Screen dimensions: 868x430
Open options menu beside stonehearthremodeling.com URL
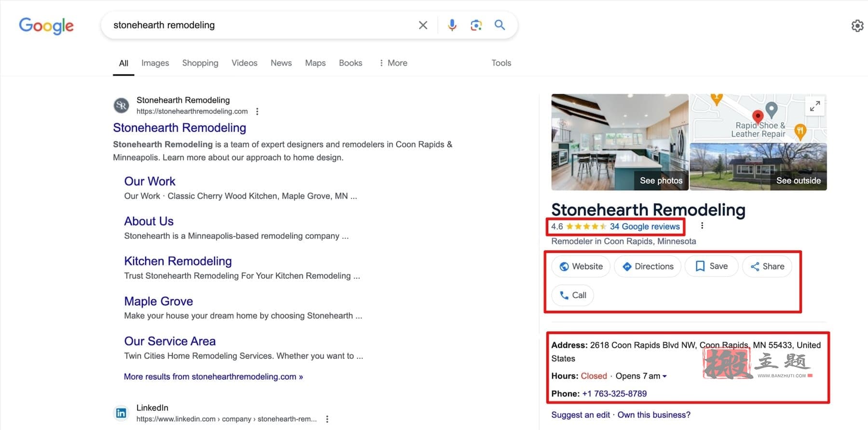257,111
